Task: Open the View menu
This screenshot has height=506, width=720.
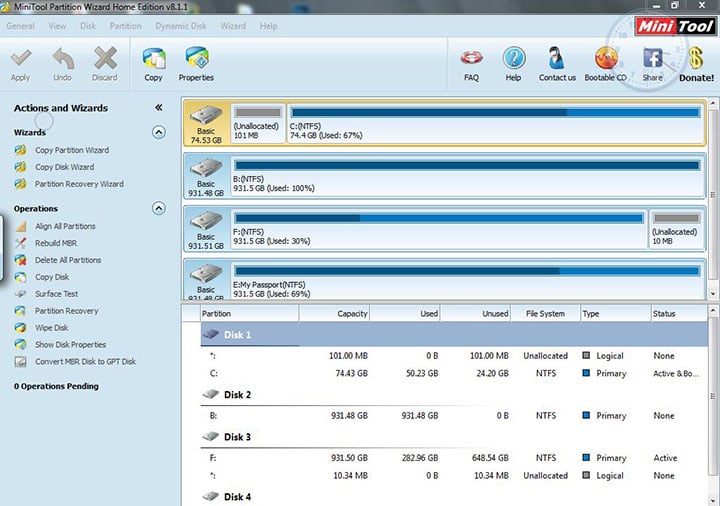Action: tap(57, 26)
